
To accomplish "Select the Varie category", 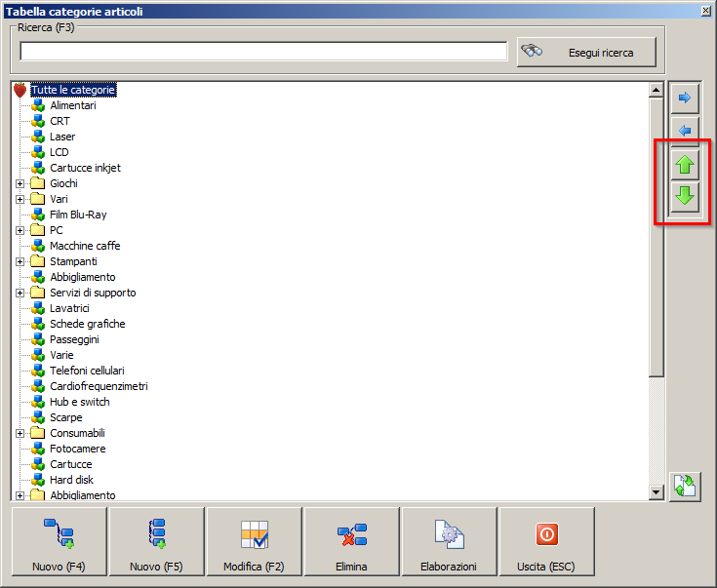I will (61, 355).
